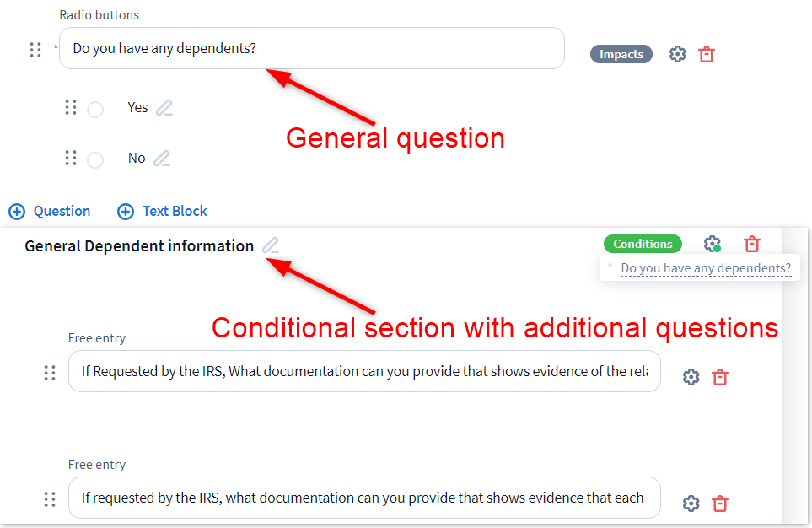Open settings gear for dependents question
This screenshot has width=812, height=528.
pos(677,54)
